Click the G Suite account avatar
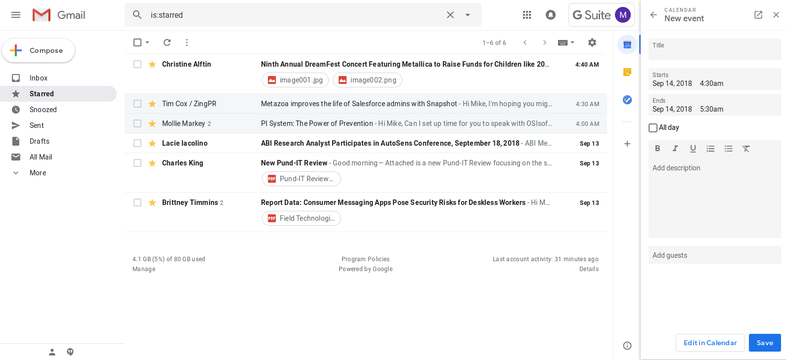This screenshot has height=360, width=786. [623, 15]
